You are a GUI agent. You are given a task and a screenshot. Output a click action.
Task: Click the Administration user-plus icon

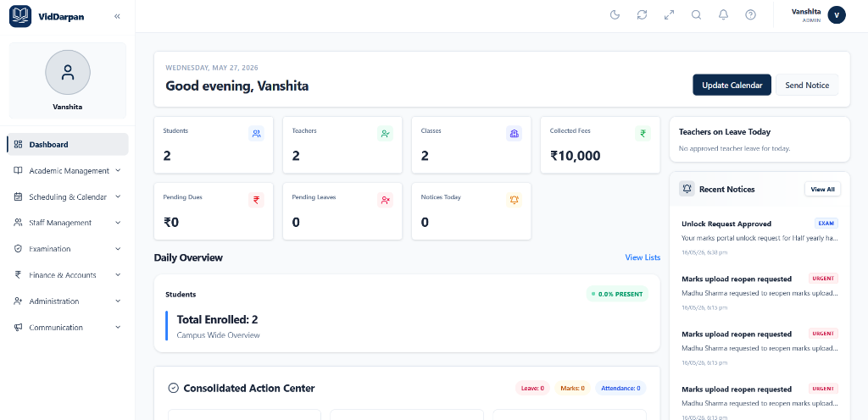tap(19, 301)
